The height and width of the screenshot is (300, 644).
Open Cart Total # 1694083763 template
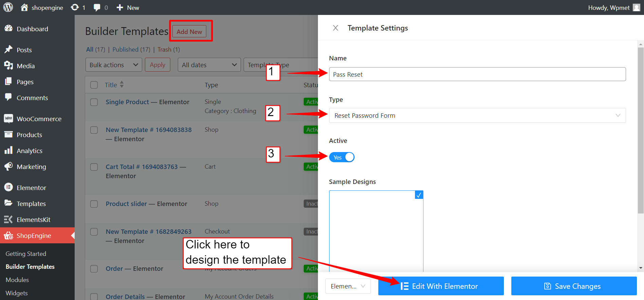tap(146, 171)
